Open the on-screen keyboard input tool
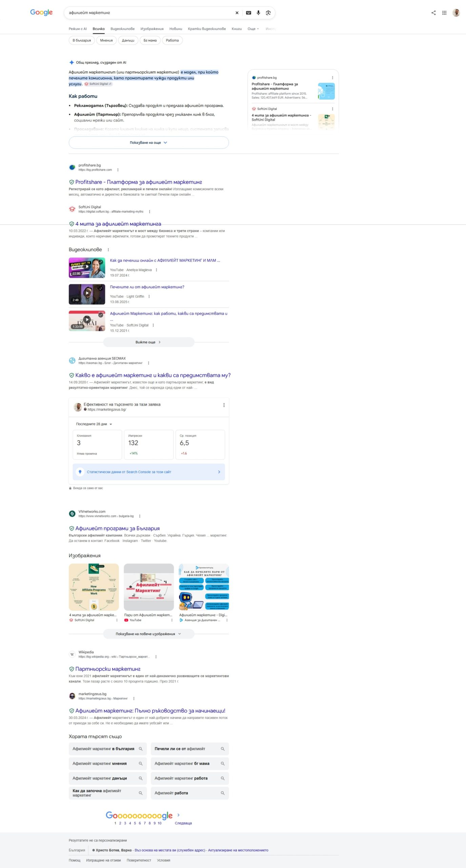Screen dimensions: 466x868 (248, 13)
